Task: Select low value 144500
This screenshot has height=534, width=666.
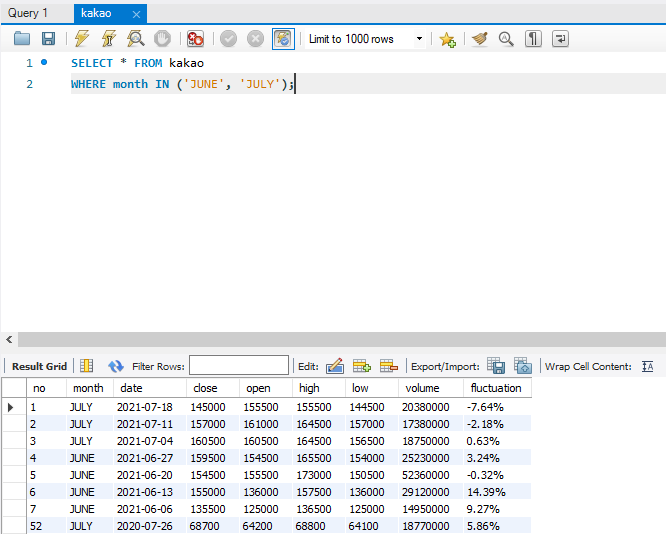Action: pyautogui.click(x=372, y=407)
